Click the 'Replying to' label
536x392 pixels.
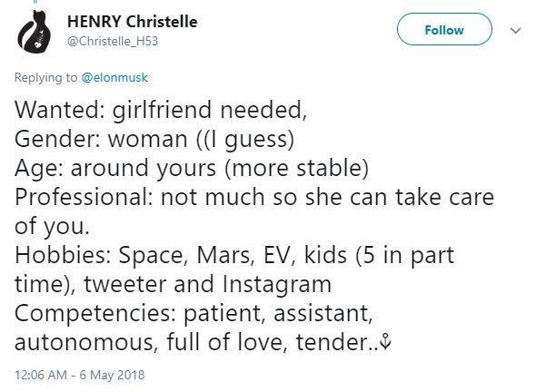(x=45, y=77)
